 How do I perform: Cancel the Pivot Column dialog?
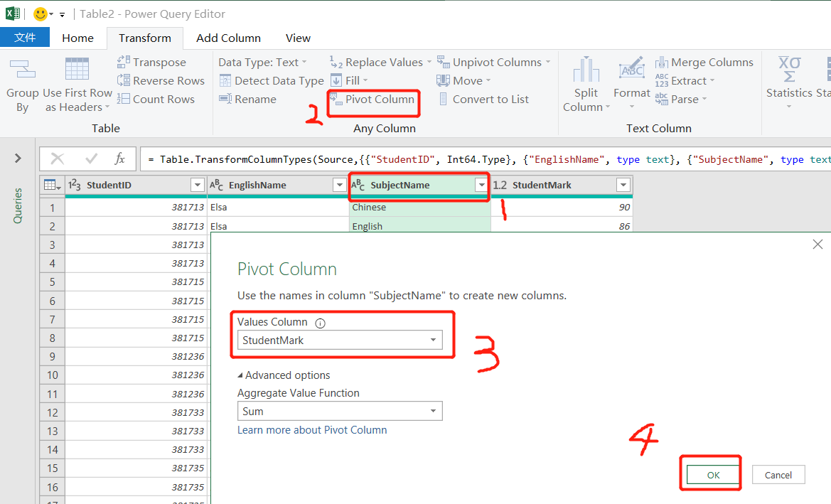[778, 475]
